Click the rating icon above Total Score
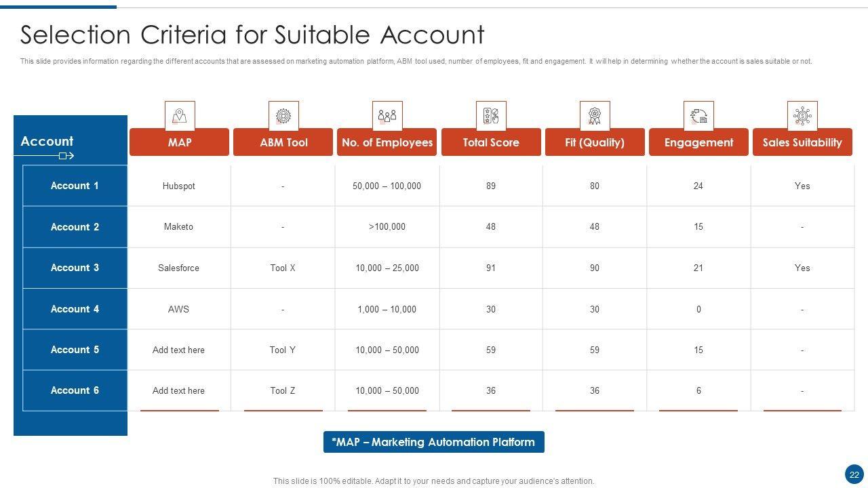Screen dimensions: 868x488 pos(491,116)
